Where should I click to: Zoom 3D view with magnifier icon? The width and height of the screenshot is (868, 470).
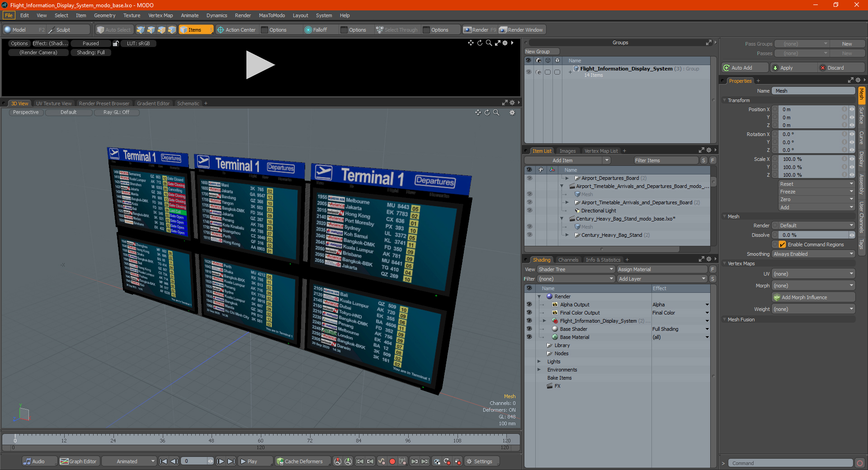[496, 113]
